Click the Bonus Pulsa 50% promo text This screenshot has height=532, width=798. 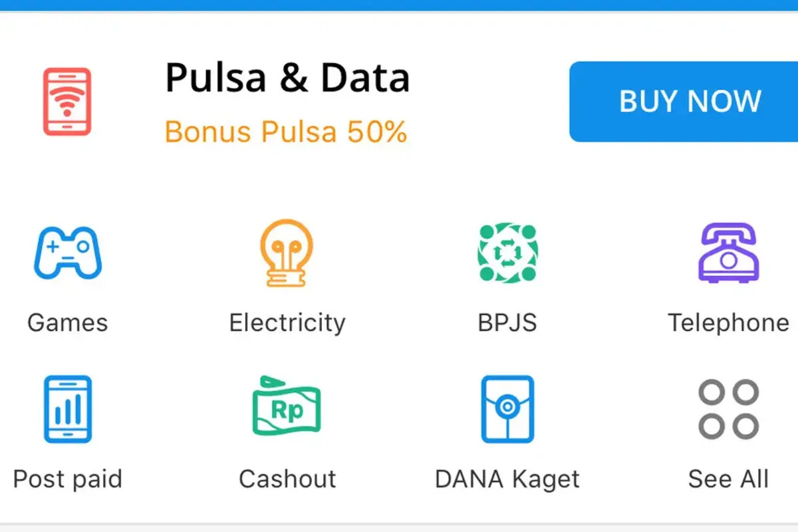coord(286,132)
